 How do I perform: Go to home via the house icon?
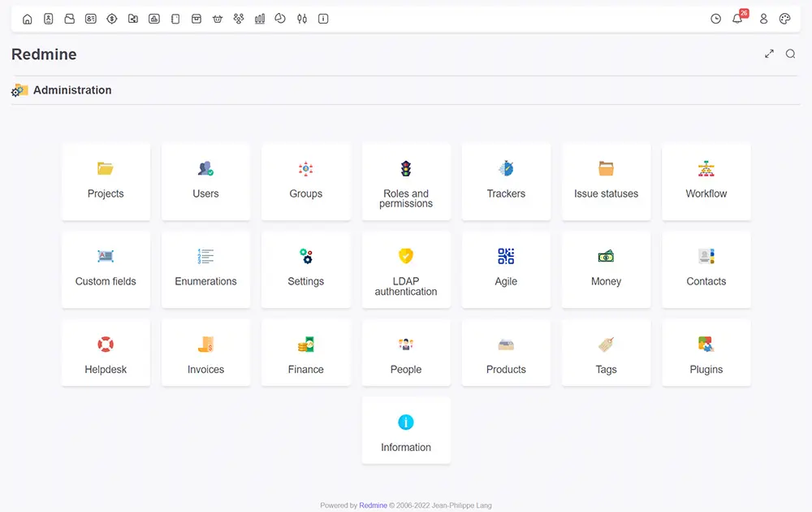(x=28, y=20)
